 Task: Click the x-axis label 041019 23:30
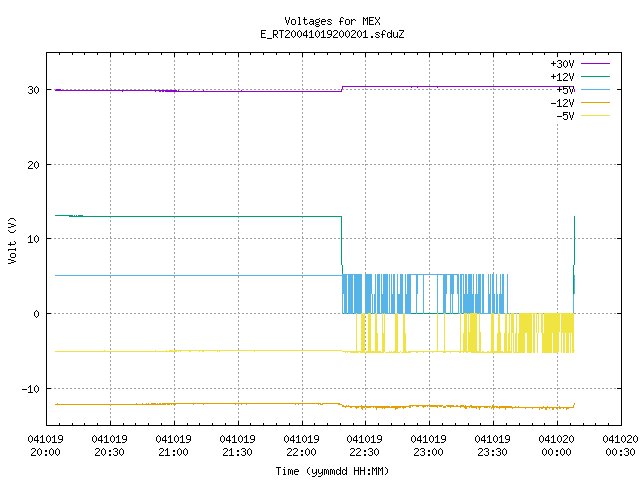(x=493, y=446)
